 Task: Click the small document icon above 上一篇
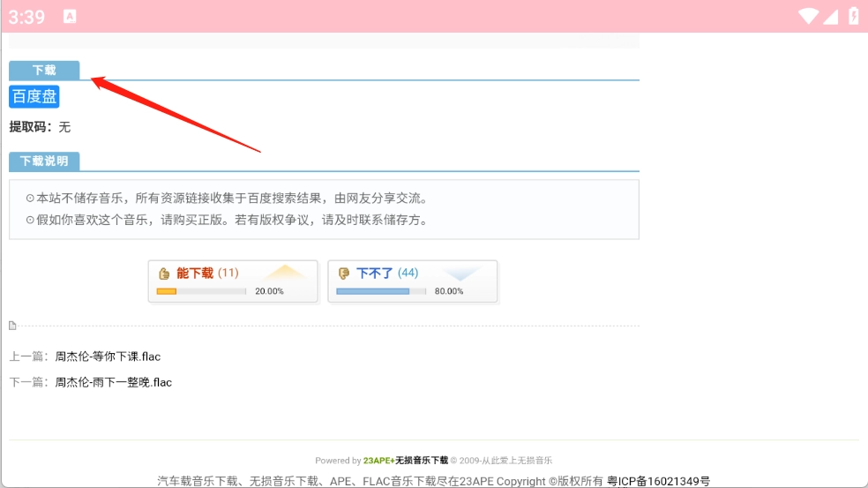coord(12,326)
